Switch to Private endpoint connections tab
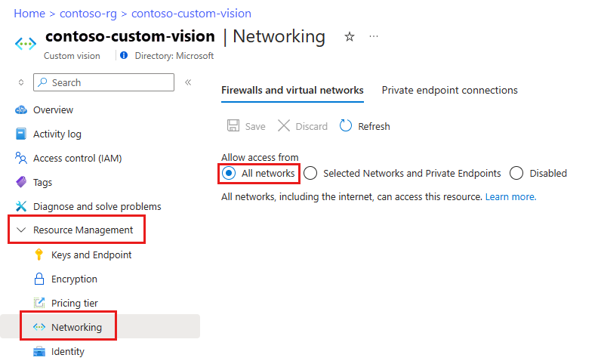This screenshot has height=364, width=601. pyautogui.click(x=449, y=91)
